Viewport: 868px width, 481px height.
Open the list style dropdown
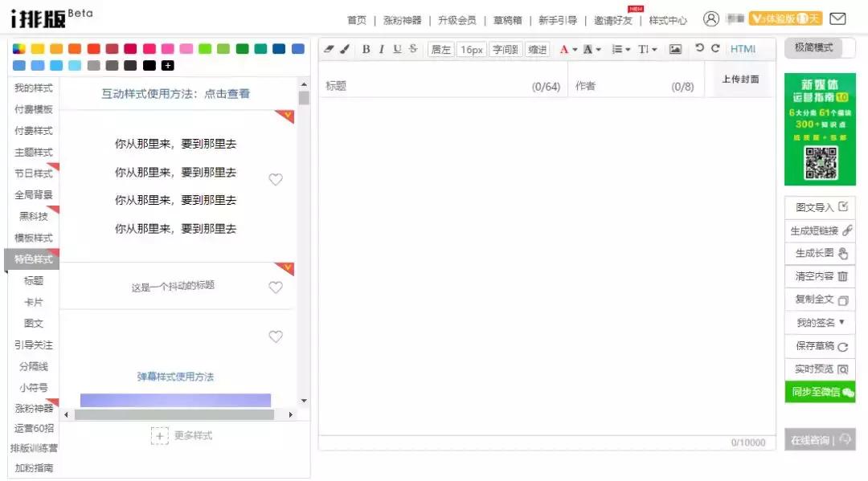[620, 49]
